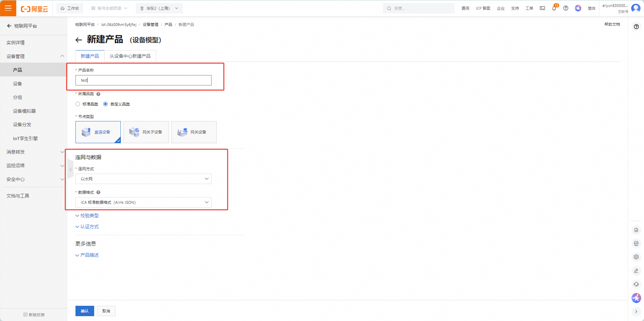This screenshot has height=321, width=644.
Task: Click the 物联网平台 breadcrumb link
Action: (85, 25)
